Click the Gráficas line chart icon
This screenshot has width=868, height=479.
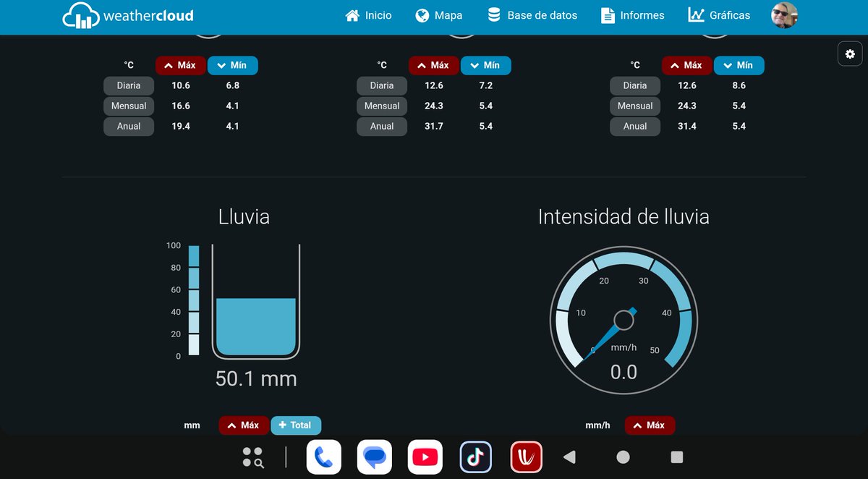point(696,15)
